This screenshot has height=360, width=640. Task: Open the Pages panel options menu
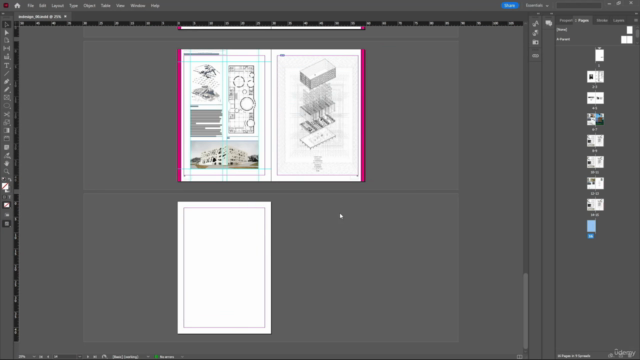(636, 20)
